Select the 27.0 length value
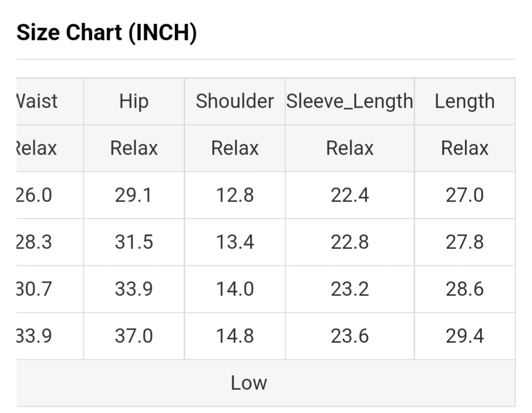Screen dimensions: 532x413 point(464,196)
